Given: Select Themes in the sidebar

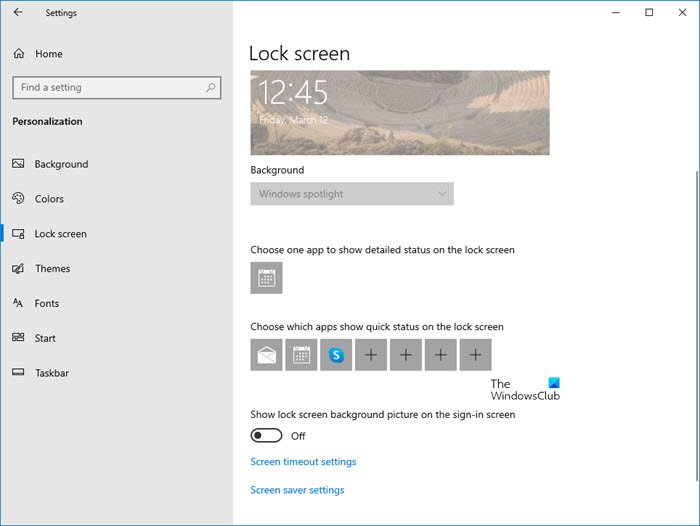Looking at the screenshot, I should coord(52,269).
